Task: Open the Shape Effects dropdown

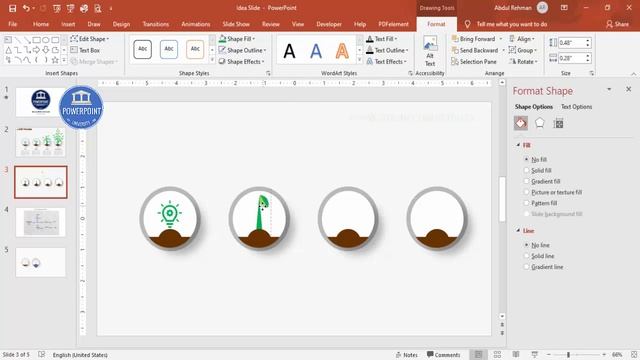Action: coord(242,62)
